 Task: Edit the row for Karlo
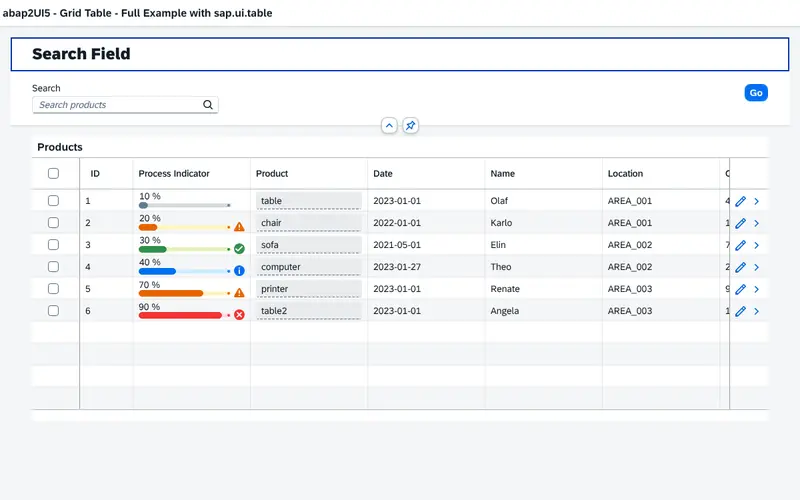click(740, 223)
